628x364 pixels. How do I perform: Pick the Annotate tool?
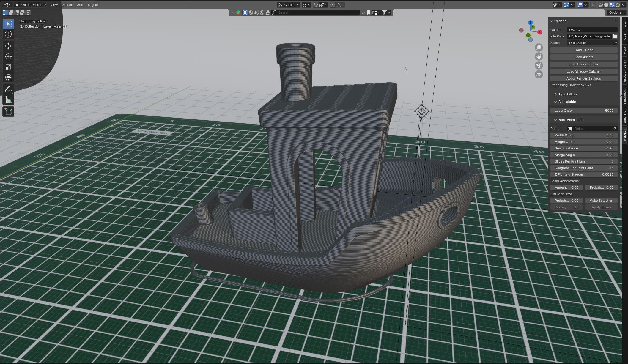click(x=8, y=89)
